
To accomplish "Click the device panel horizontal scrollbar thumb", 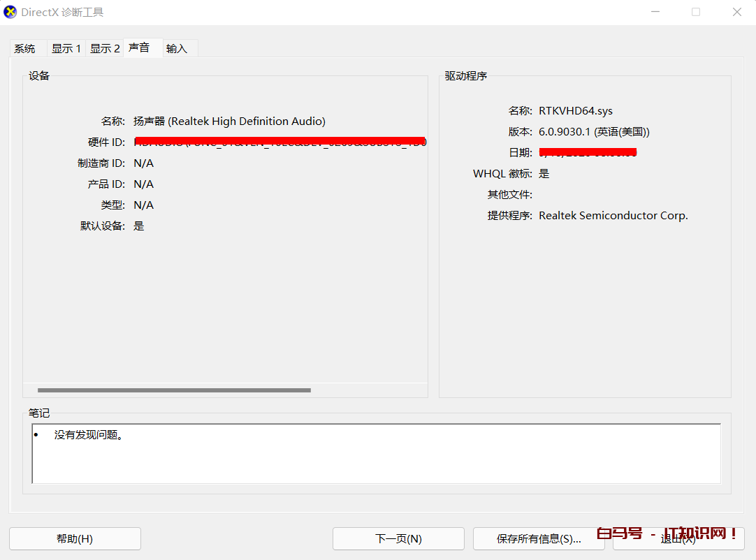I will click(x=174, y=390).
